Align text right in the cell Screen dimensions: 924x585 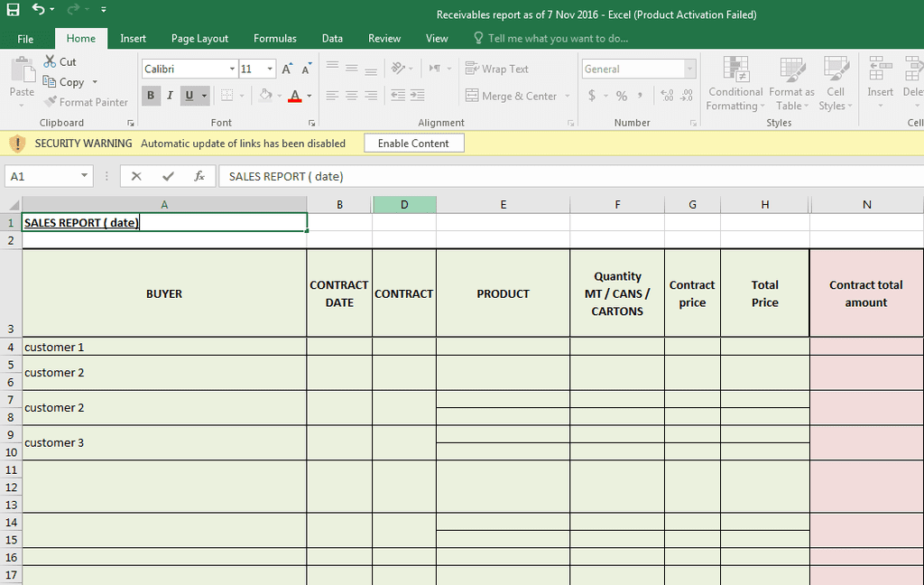[x=371, y=95]
